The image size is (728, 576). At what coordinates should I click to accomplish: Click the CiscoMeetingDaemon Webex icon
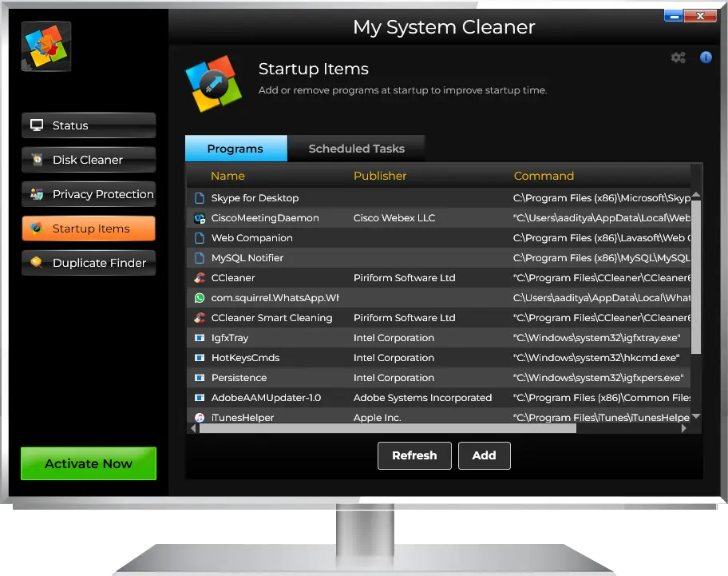click(x=200, y=218)
